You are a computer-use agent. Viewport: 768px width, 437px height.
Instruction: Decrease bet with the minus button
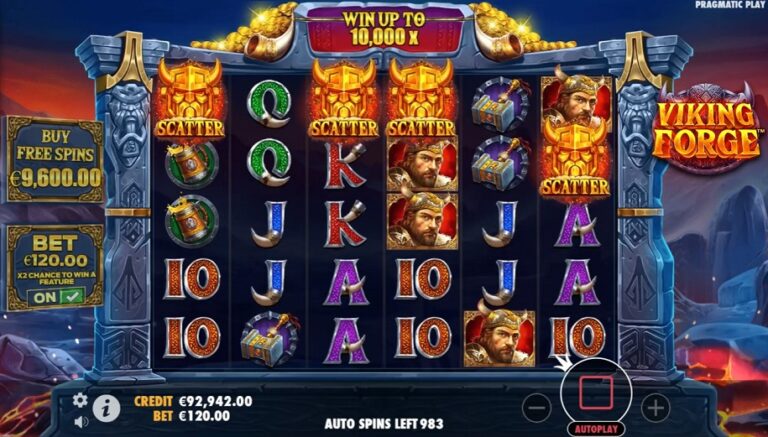pos(536,408)
